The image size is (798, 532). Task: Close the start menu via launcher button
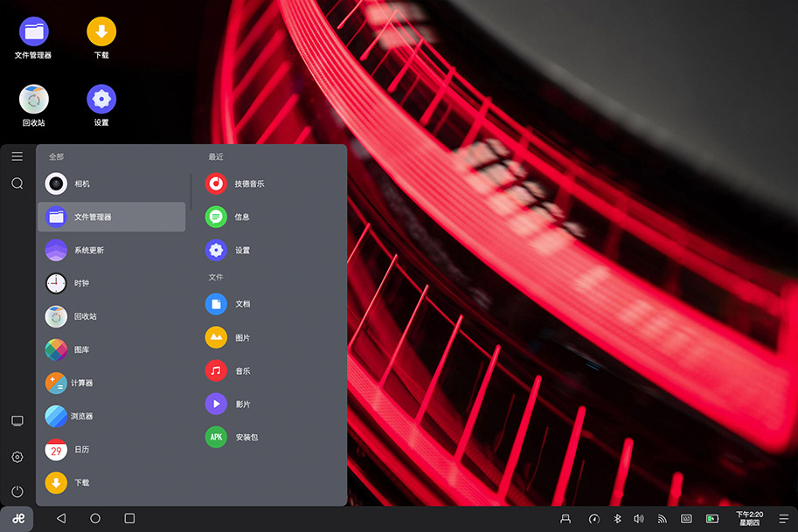(17, 519)
